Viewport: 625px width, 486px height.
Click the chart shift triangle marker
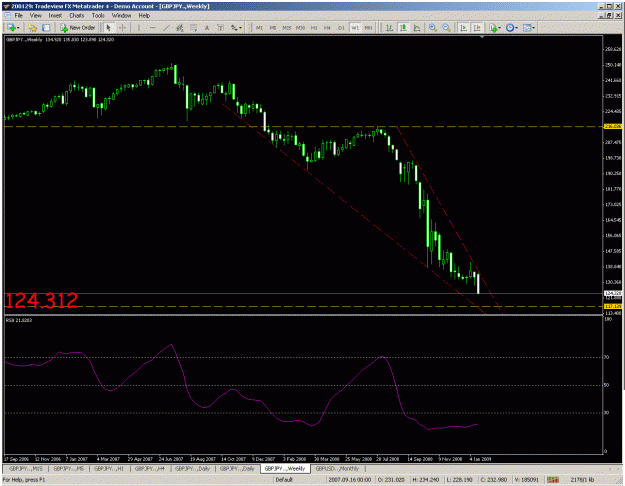482,37
